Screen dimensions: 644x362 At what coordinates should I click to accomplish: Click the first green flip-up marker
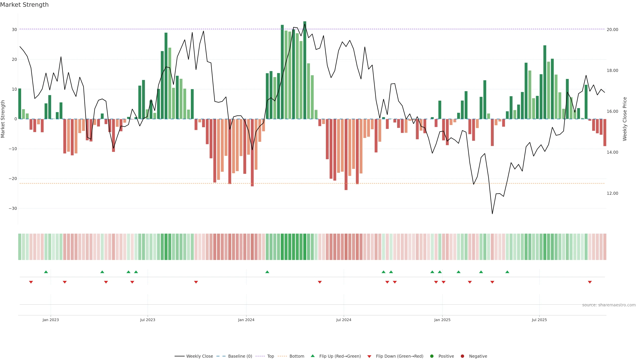click(x=46, y=272)
